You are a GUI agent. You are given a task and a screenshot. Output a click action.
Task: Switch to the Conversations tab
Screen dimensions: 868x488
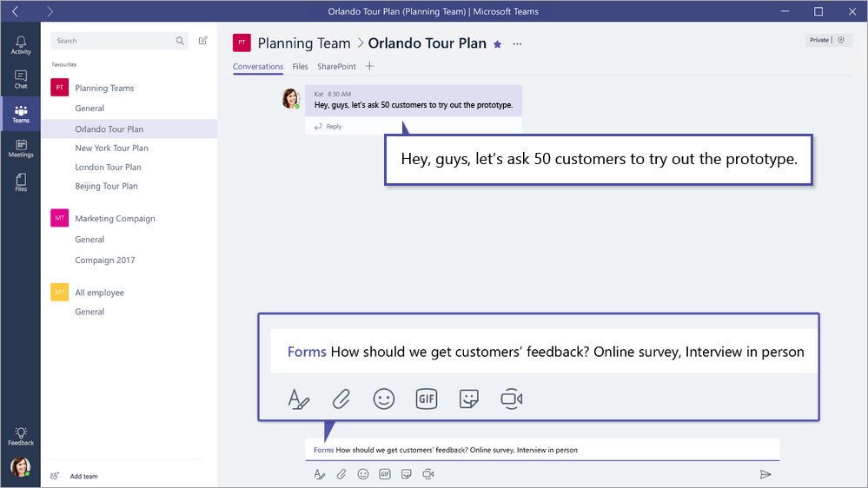click(258, 66)
